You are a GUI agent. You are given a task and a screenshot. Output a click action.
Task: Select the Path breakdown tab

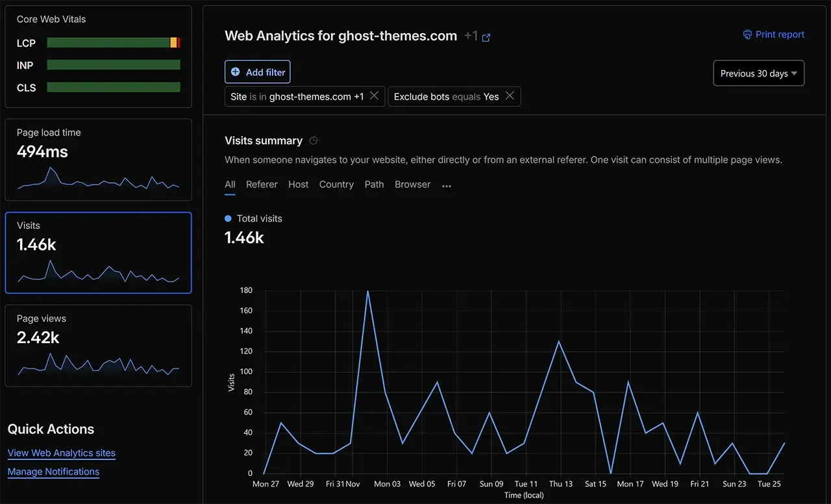374,184
